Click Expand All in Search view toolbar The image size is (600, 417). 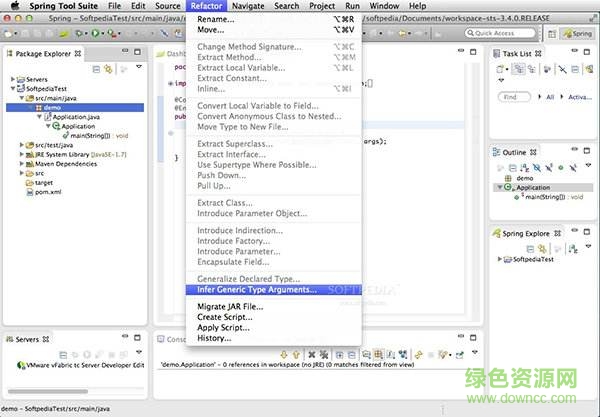[339, 355]
